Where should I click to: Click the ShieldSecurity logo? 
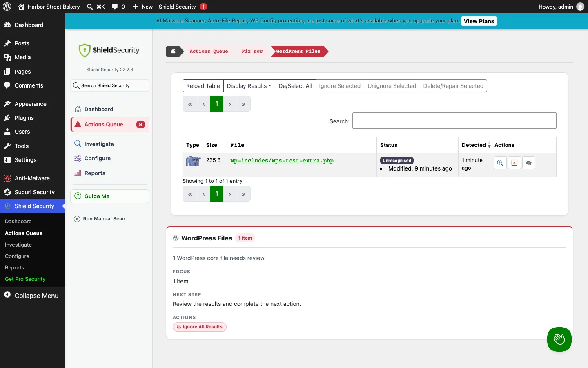109,50
